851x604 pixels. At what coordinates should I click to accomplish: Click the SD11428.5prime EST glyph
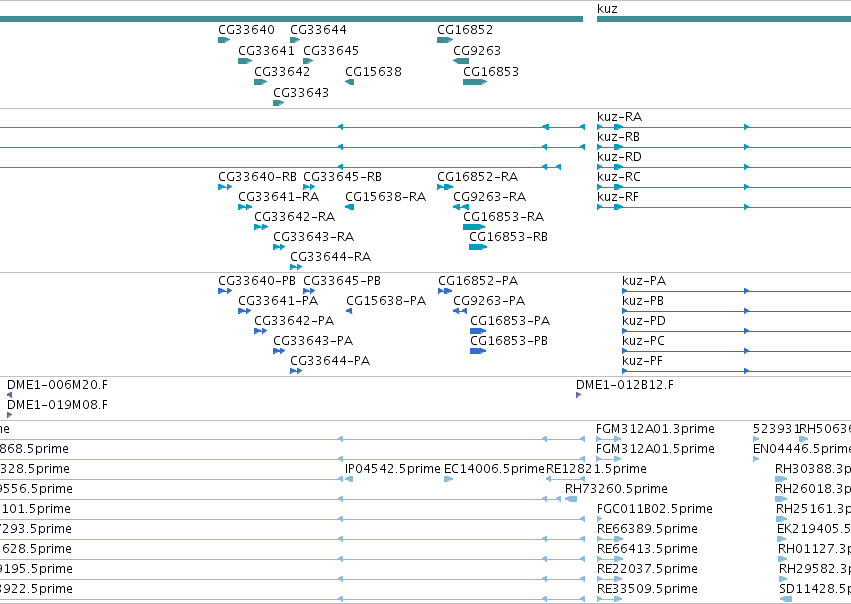[x=785, y=599]
